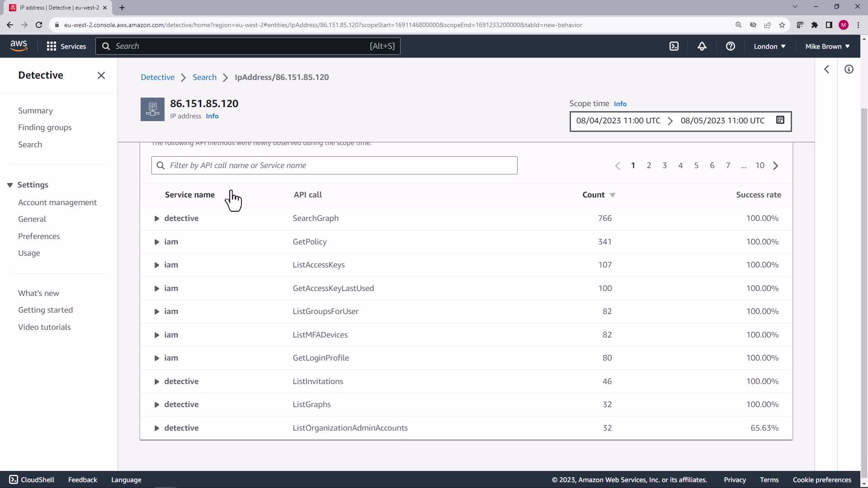Open Finding groups in the sidebar
This screenshot has height=488, width=868.
click(x=45, y=127)
